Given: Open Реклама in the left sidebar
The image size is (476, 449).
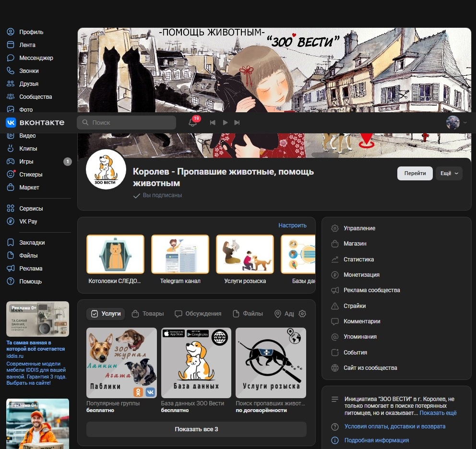Looking at the screenshot, I should pos(24,269).
